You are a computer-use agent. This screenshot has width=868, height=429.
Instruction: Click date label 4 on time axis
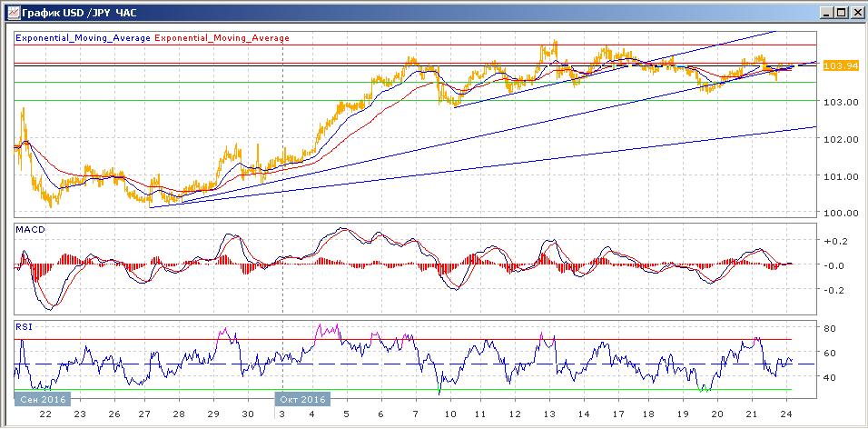point(311,414)
